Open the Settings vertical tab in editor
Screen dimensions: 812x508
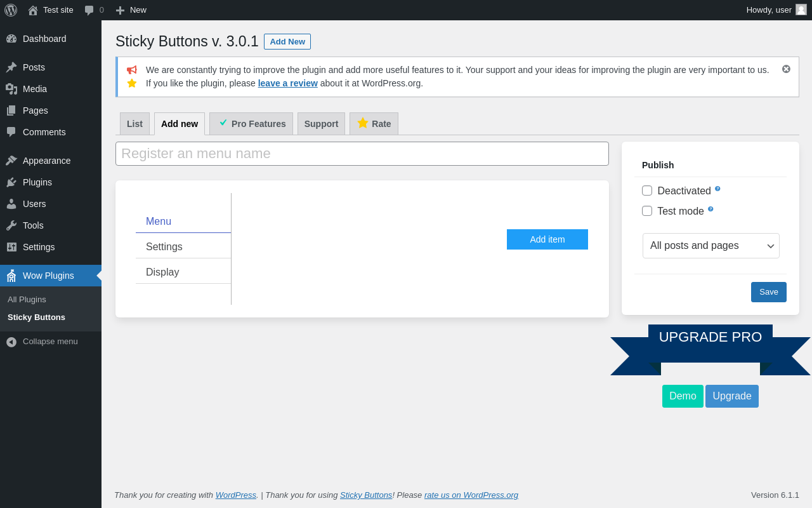click(x=183, y=247)
